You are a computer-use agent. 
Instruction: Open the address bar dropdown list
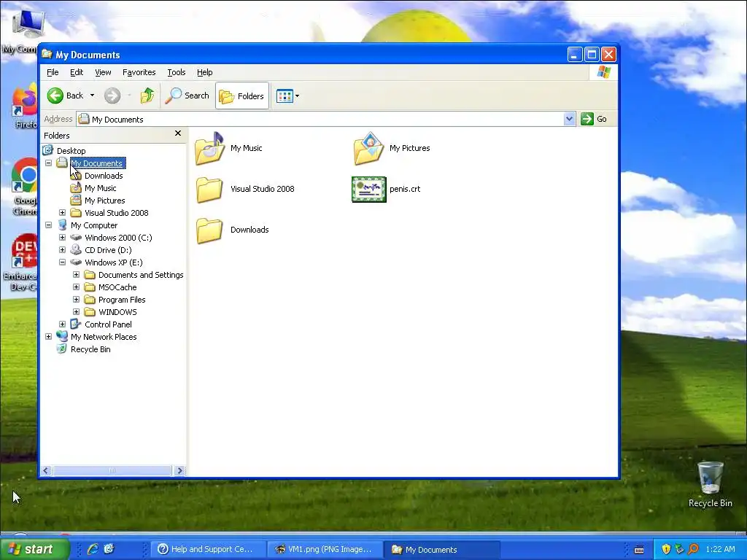pyautogui.click(x=569, y=119)
